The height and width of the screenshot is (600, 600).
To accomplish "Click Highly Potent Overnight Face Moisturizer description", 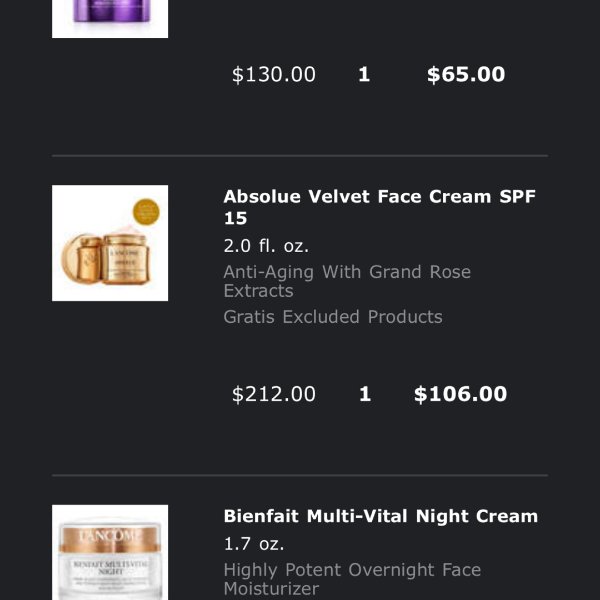I will [352, 579].
